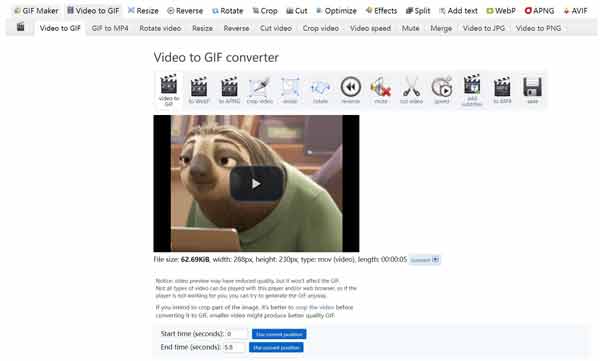Switch to the Mute sub-tab
The width and height of the screenshot is (600, 361).
[x=410, y=28]
